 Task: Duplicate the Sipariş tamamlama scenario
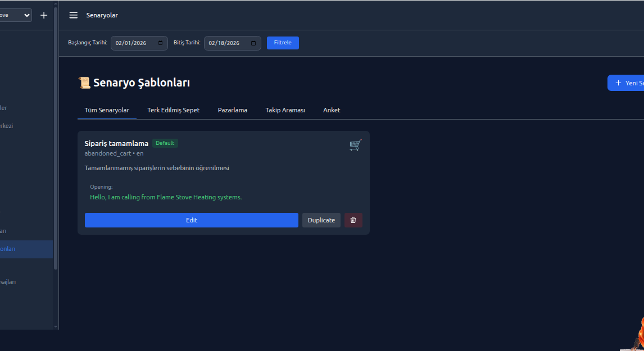pyautogui.click(x=321, y=220)
